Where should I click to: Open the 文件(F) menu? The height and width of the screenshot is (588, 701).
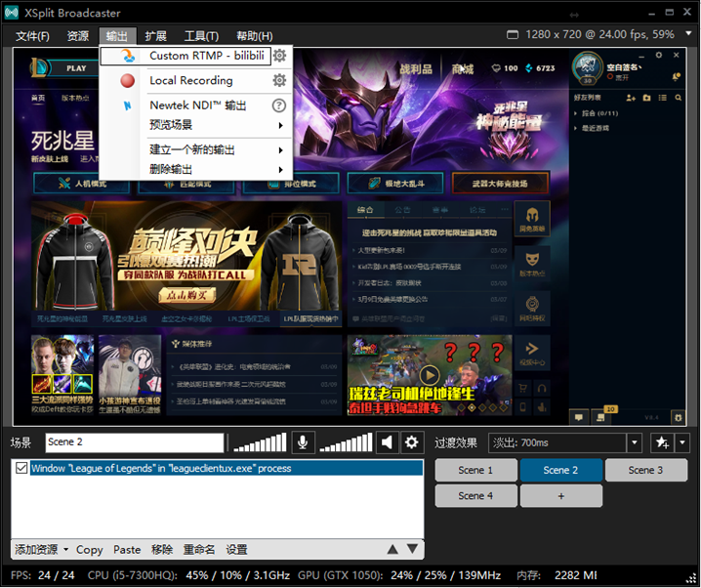[32, 36]
